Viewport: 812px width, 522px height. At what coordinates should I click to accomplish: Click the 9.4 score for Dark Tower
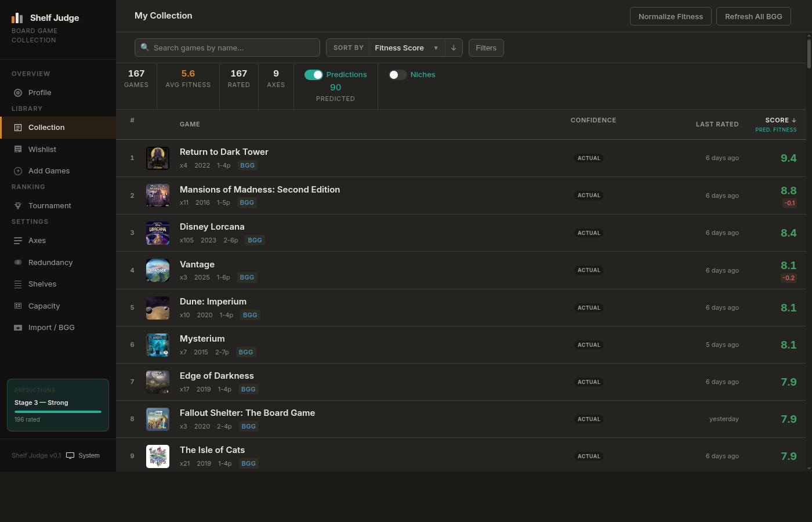coord(789,158)
